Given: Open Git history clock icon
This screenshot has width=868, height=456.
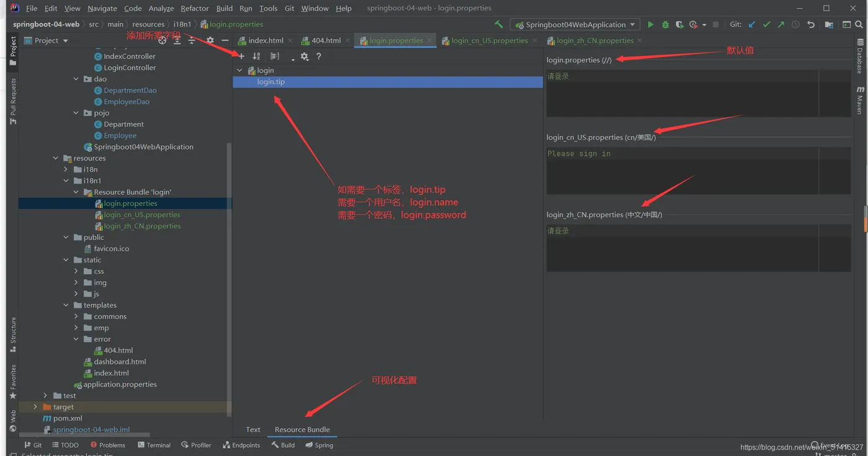Looking at the screenshot, I should point(795,25).
